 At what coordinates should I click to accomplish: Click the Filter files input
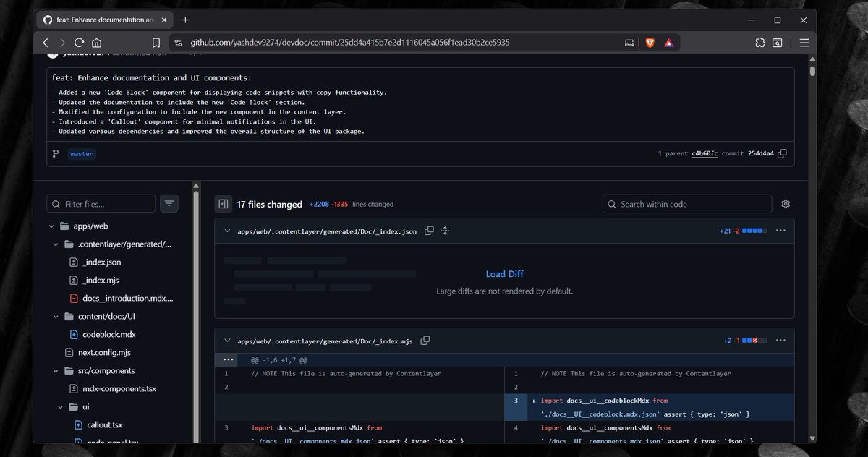pos(101,204)
